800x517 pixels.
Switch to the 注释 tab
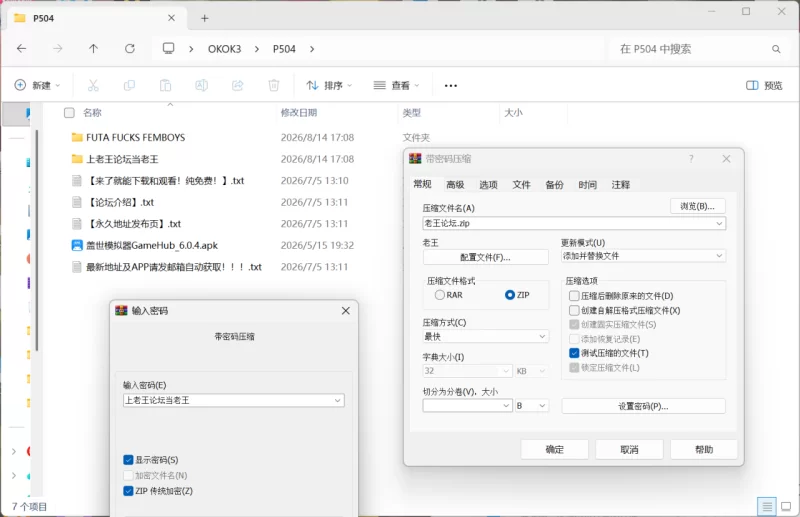coord(620,185)
